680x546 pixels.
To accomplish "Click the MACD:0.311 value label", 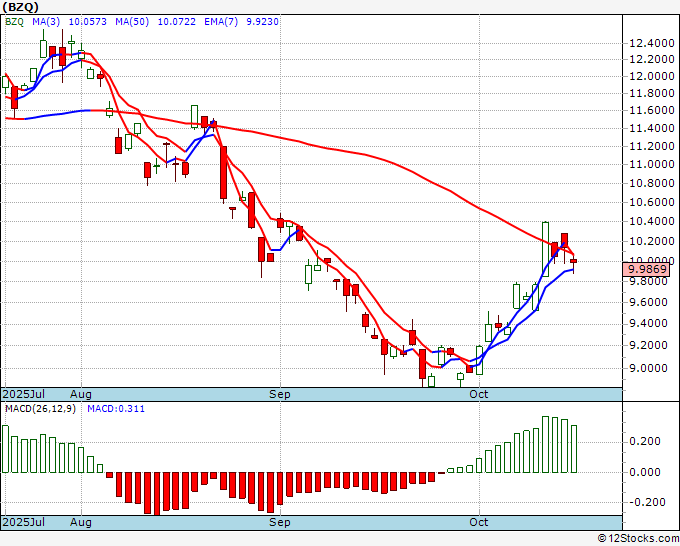I will pos(116,409).
